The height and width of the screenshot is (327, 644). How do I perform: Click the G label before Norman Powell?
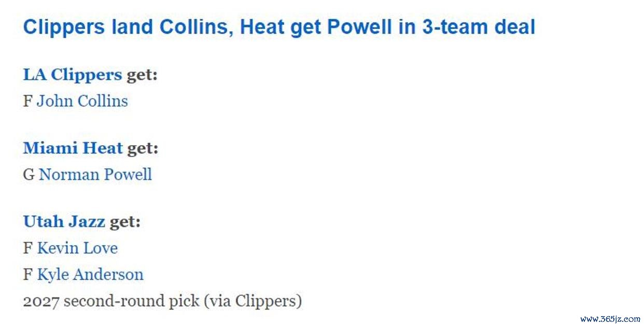(29, 175)
